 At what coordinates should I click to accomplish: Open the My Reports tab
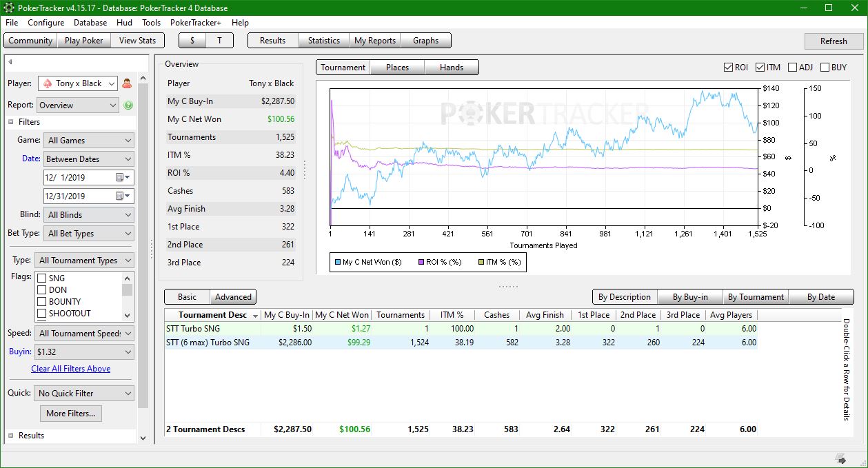(x=375, y=41)
